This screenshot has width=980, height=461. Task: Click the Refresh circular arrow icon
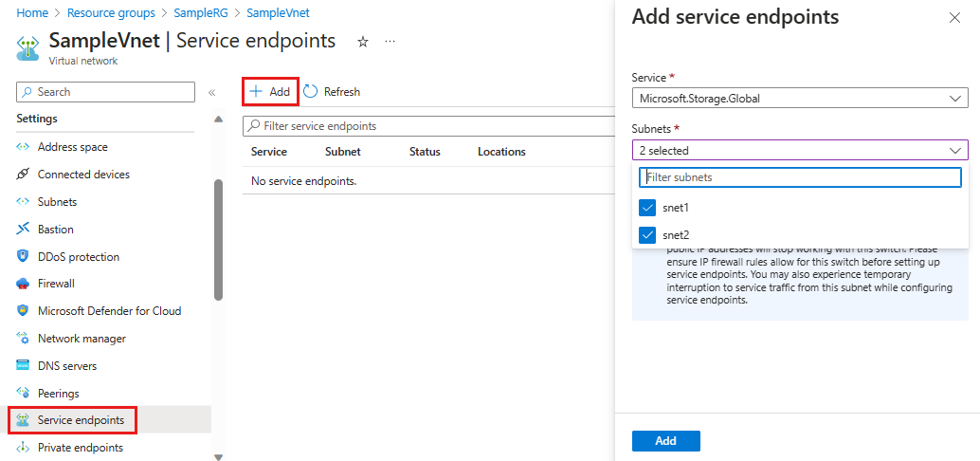pyautogui.click(x=311, y=92)
